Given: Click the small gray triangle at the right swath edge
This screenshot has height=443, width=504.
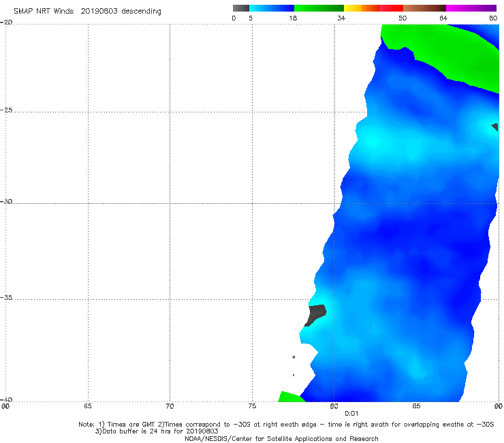Looking at the screenshot, I should pyautogui.click(x=495, y=127).
